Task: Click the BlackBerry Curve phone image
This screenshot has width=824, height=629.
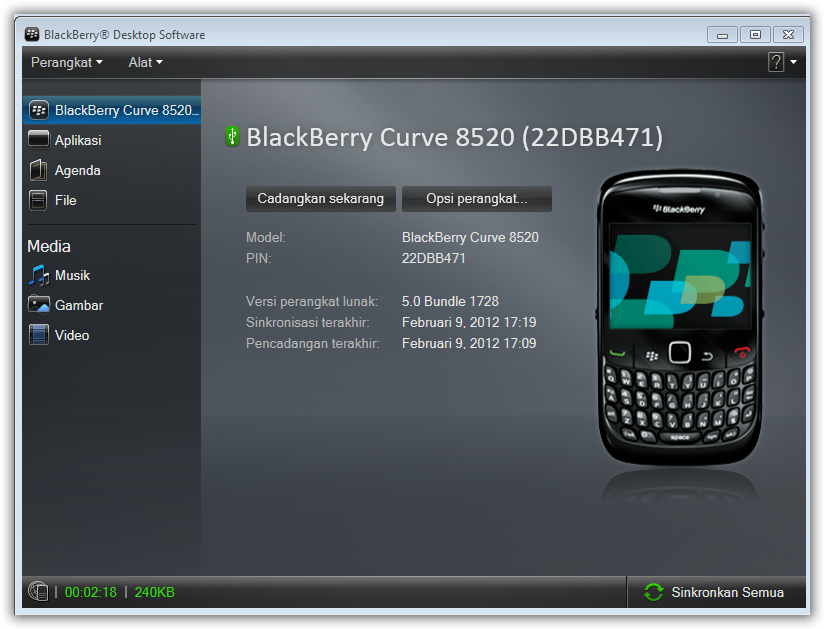Action: [x=679, y=317]
